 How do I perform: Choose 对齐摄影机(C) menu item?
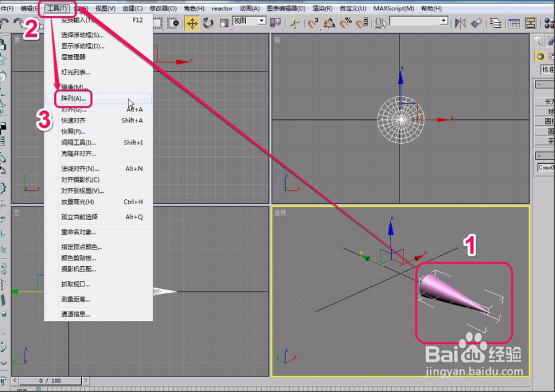click(x=99, y=180)
